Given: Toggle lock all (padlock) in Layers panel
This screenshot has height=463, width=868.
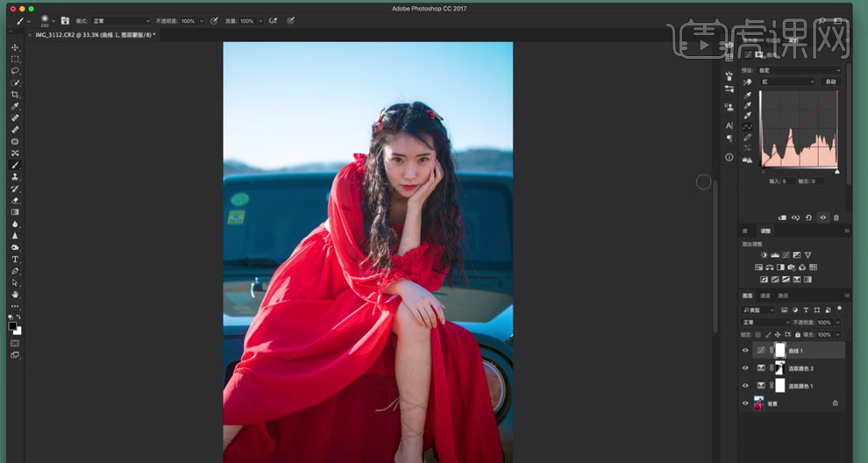Looking at the screenshot, I should 797,334.
